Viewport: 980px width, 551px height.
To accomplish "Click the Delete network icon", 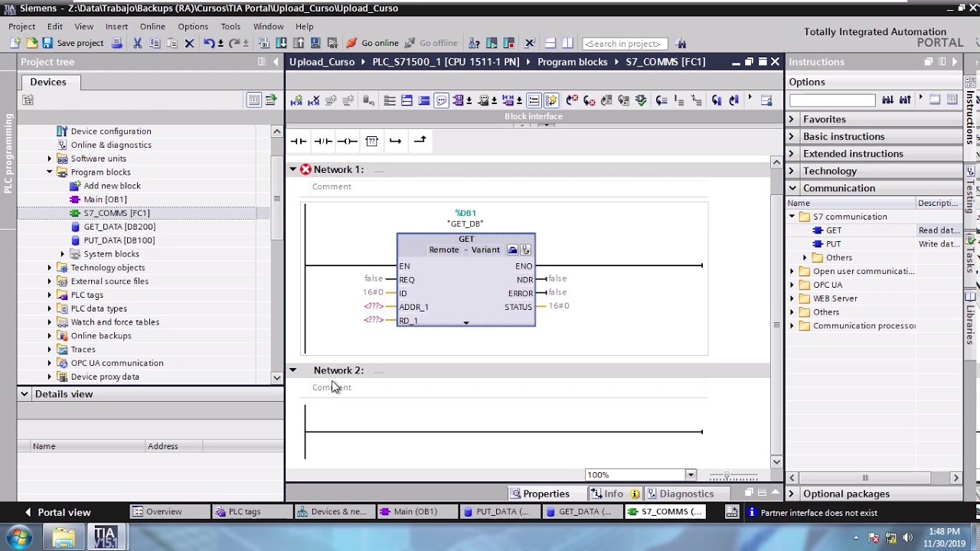I will 313,100.
